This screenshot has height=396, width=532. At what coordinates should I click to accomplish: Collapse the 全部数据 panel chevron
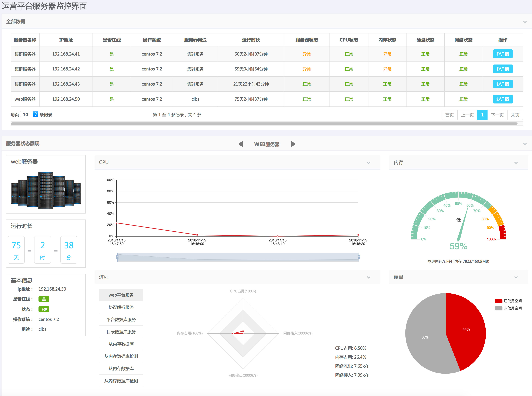point(525,22)
